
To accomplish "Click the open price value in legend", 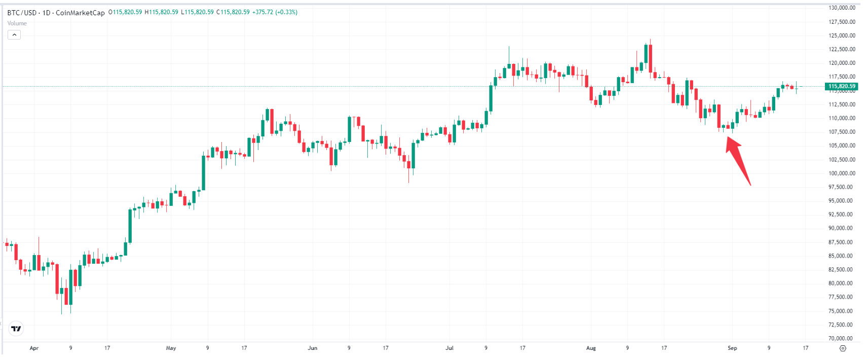I will point(127,12).
